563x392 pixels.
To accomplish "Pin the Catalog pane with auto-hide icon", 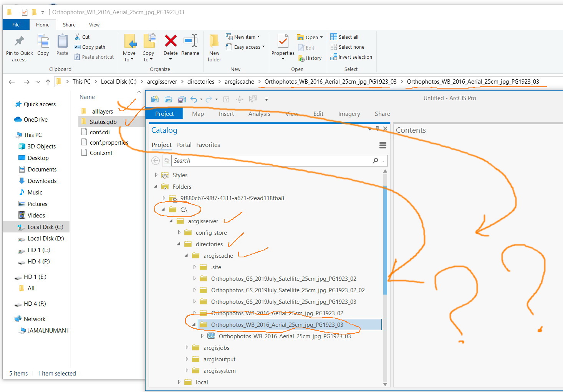I will (x=378, y=128).
